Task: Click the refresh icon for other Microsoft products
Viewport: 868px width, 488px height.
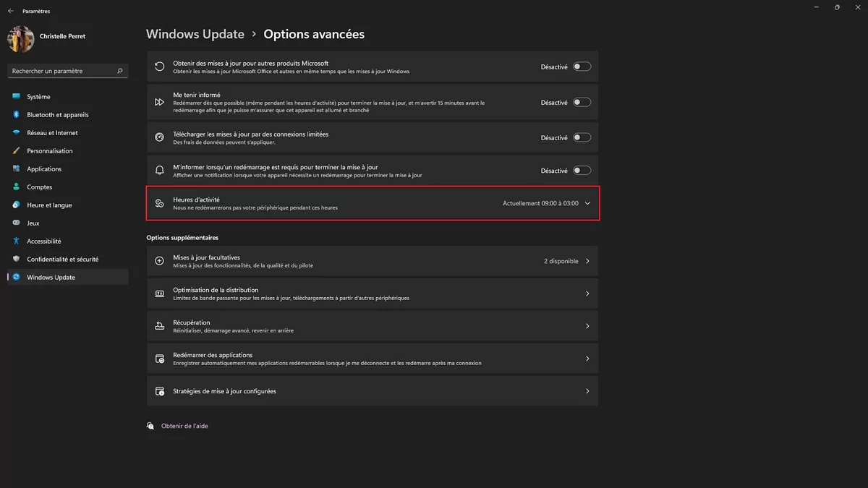Action: point(159,67)
